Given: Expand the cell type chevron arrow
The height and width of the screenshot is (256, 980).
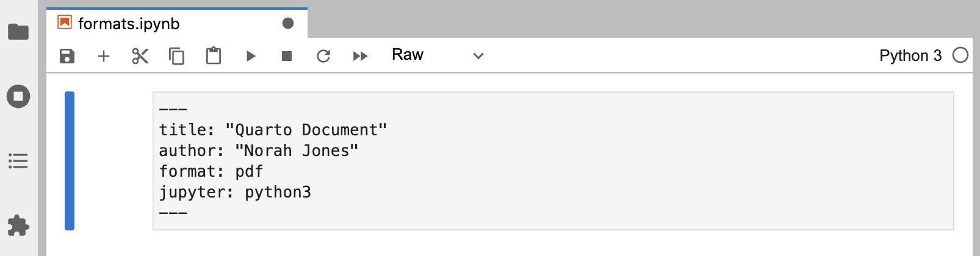Looking at the screenshot, I should tap(478, 56).
